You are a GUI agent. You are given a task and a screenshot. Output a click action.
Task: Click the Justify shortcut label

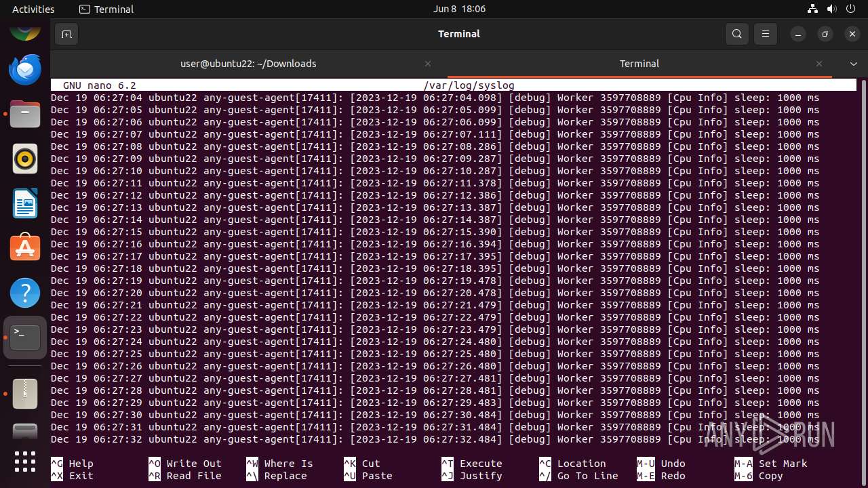[x=481, y=476]
